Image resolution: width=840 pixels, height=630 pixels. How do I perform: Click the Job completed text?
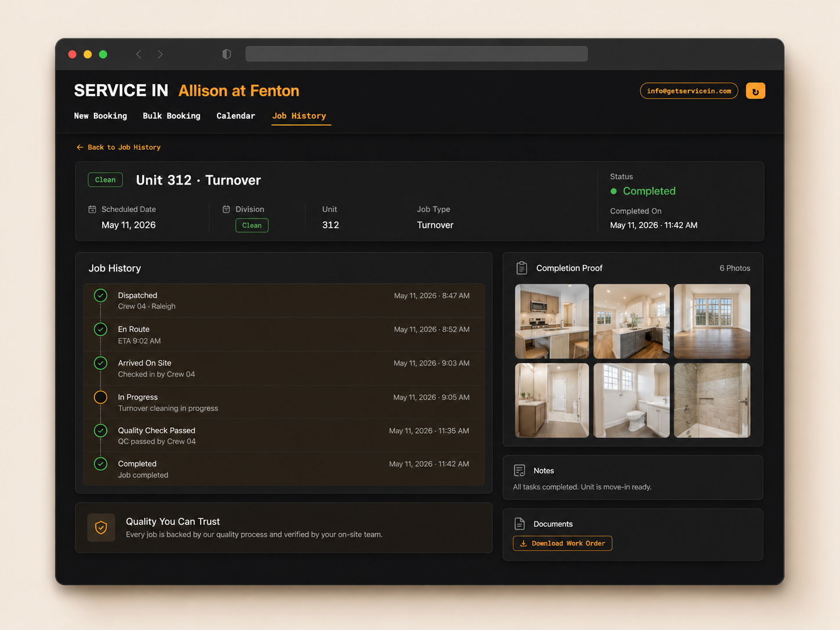click(143, 475)
